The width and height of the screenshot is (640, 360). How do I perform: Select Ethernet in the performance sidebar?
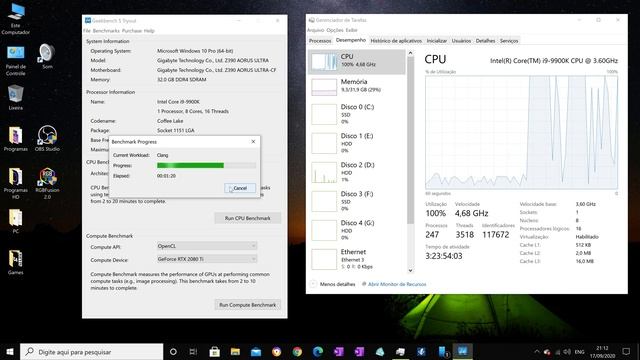point(357,259)
